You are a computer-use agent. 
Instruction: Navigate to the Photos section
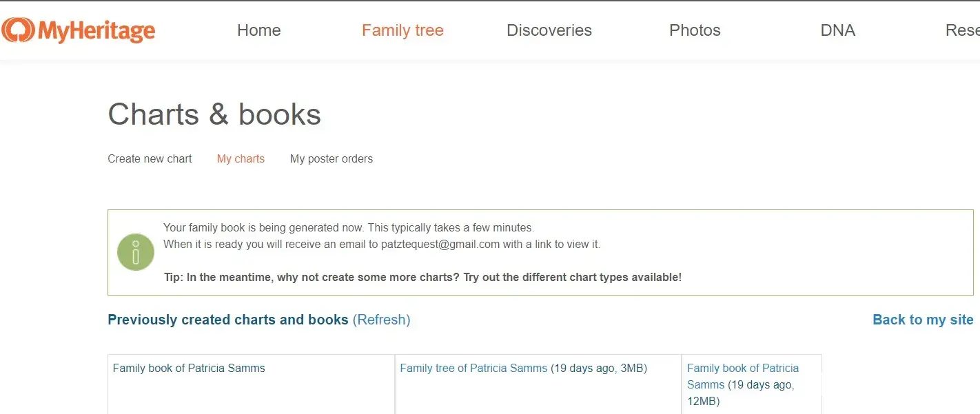click(x=695, y=30)
